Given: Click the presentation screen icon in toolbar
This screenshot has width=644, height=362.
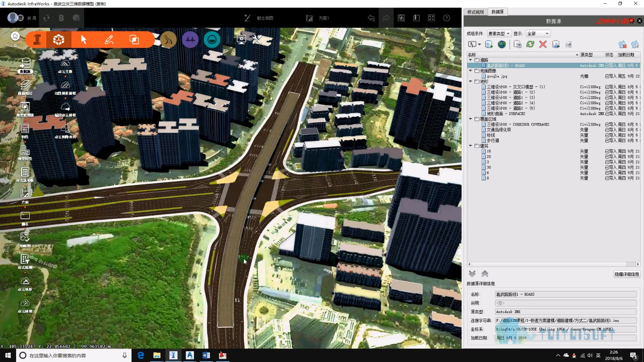Looking at the screenshot, I should pyautogui.click(x=242, y=39).
